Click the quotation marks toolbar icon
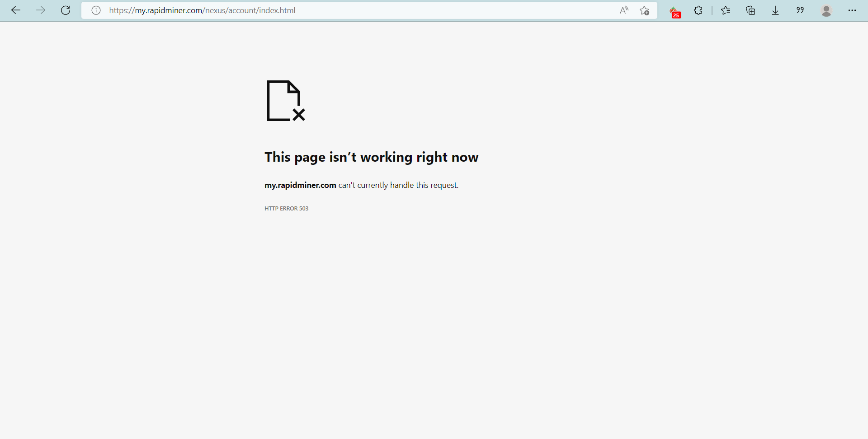The image size is (868, 439). [x=800, y=10]
